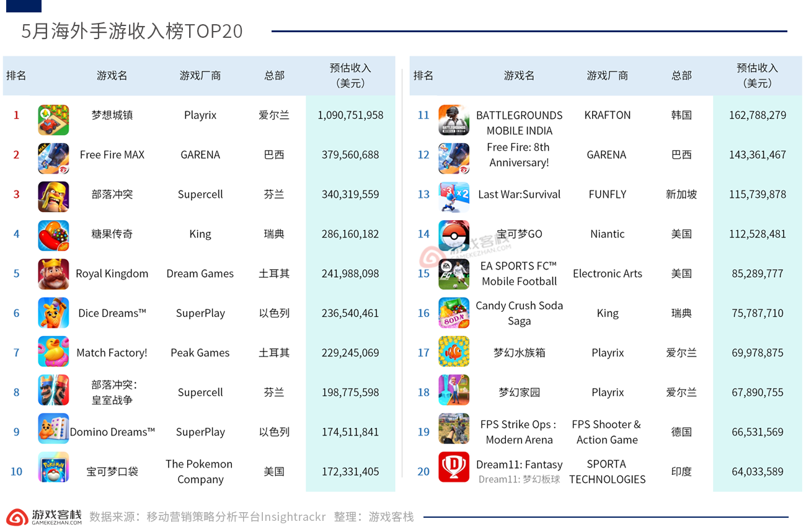Click the publisher name Peak Games
Image resolution: width=806 pixels, height=532 pixels.
200,353
